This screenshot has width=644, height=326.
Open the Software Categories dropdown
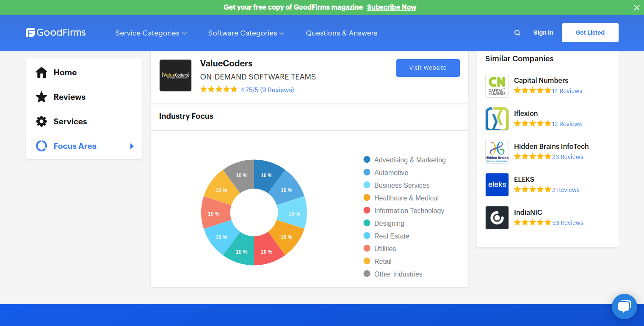point(246,33)
